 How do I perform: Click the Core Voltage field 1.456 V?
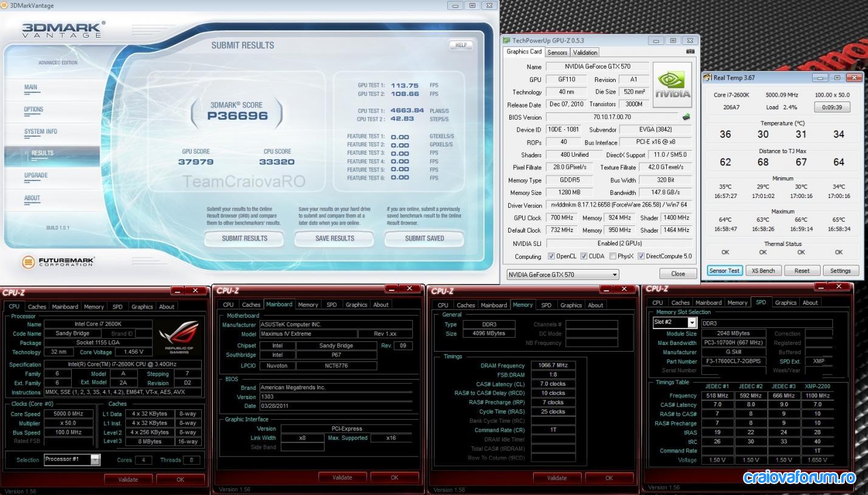point(133,352)
